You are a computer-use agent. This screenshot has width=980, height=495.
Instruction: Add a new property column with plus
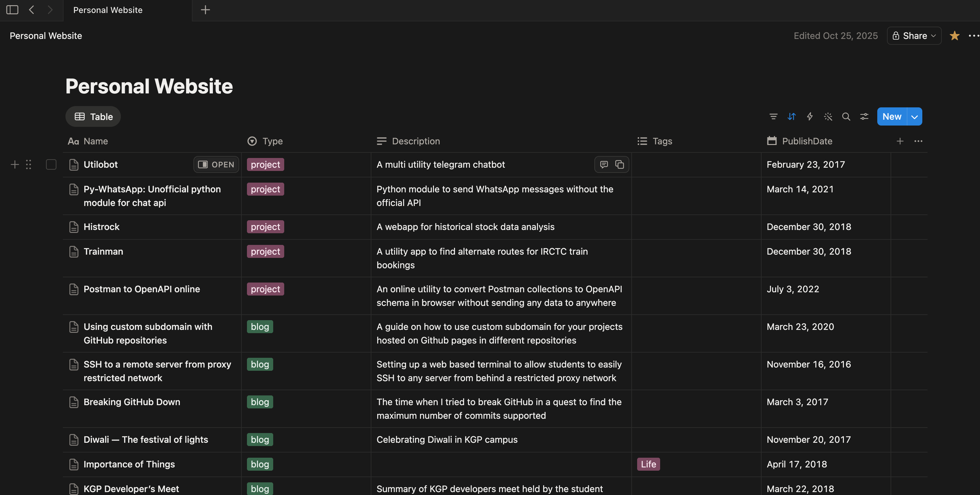click(x=900, y=141)
